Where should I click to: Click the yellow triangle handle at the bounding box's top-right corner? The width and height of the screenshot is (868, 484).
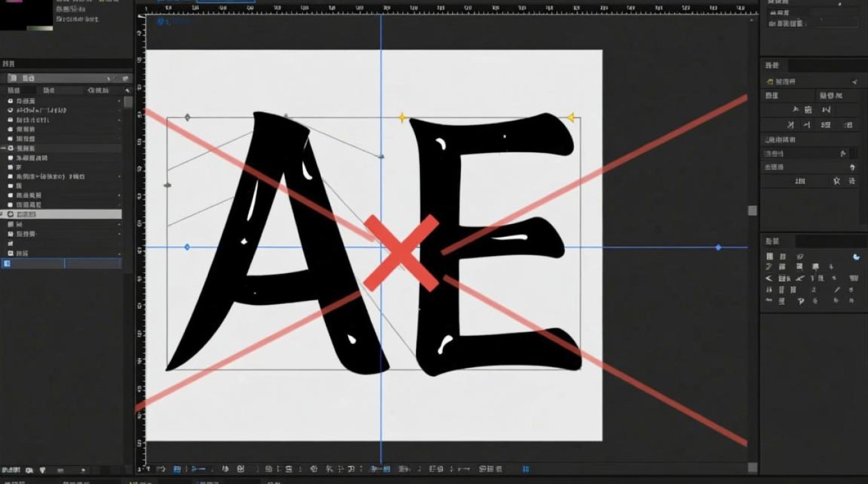coord(571,117)
